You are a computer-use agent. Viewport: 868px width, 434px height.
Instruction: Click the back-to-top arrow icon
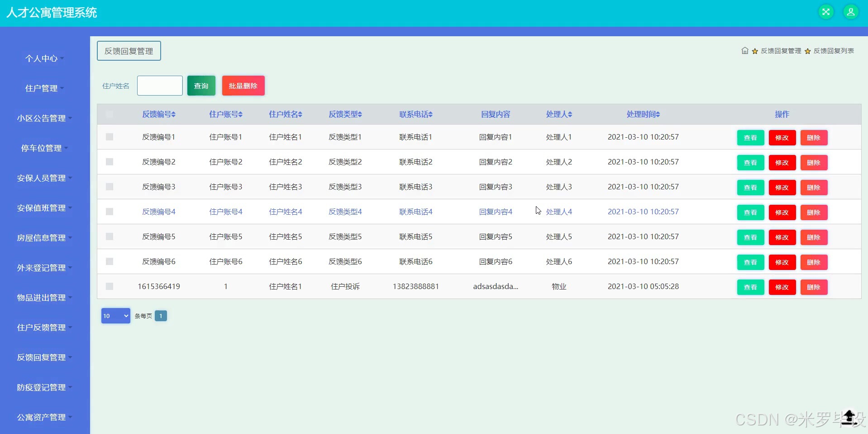point(849,418)
